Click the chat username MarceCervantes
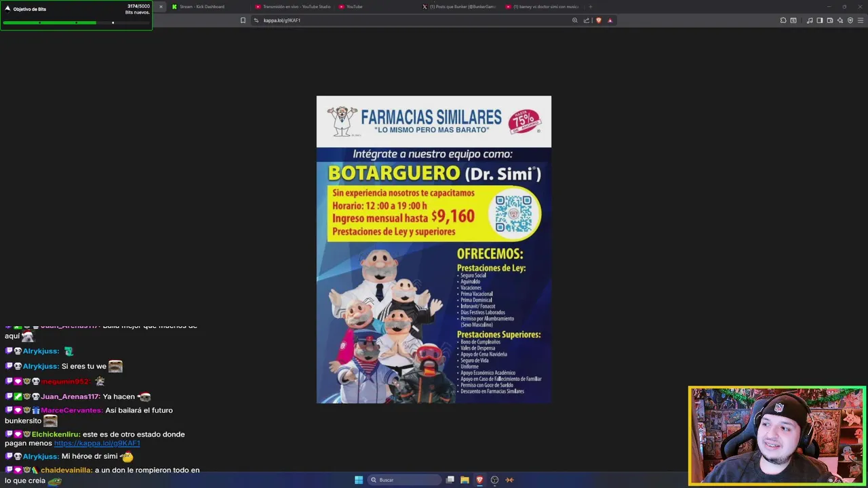 click(72, 411)
